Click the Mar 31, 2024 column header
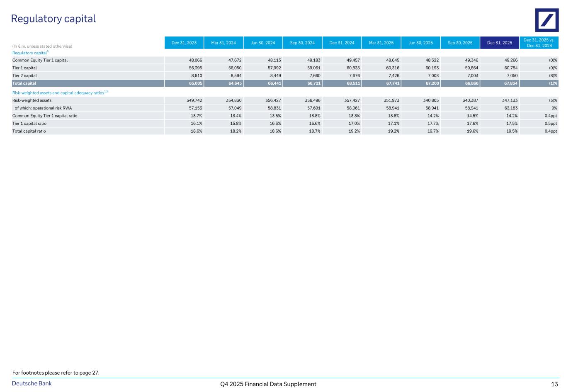Viewport: 566px width, 392px height. click(x=223, y=43)
